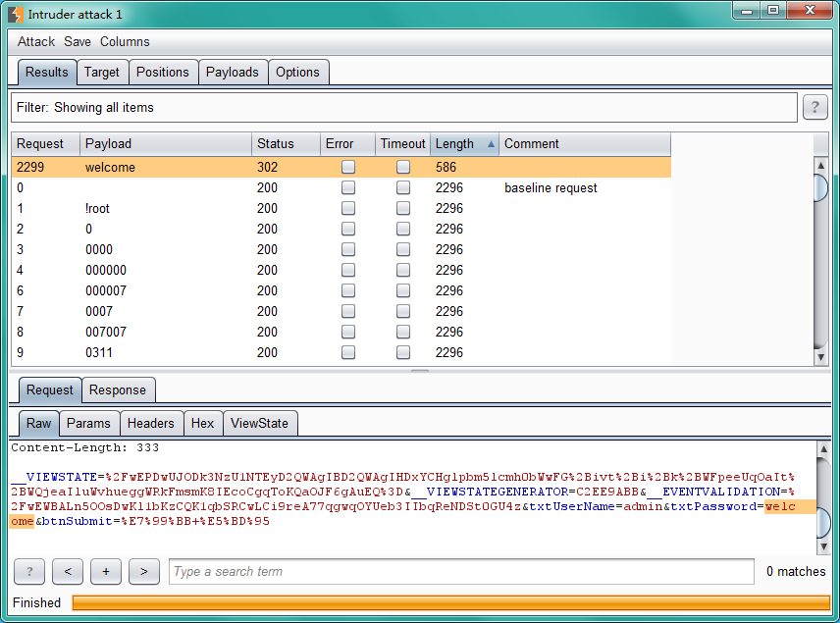
Task: Toggle Error checkbox for baseline request row
Action: pyautogui.click(x=348, y=187)
